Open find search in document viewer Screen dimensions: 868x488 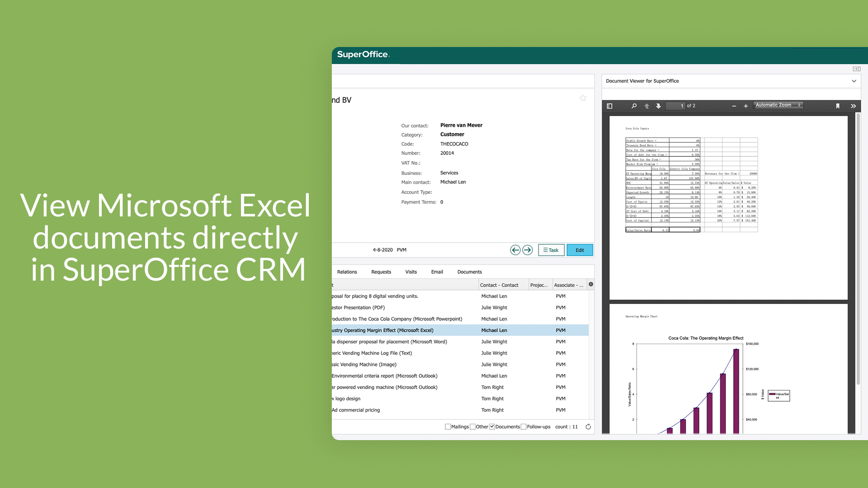coord(634,106)
